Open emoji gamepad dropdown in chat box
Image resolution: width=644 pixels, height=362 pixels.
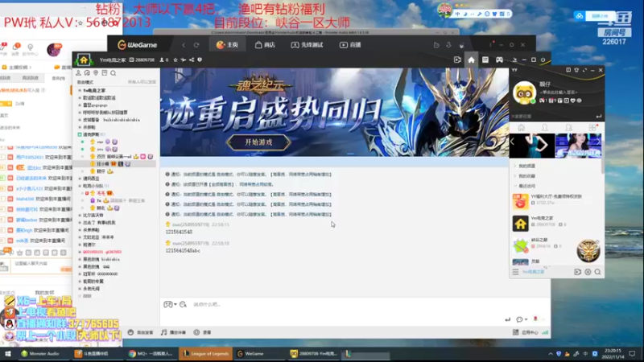tap(170, 305)
